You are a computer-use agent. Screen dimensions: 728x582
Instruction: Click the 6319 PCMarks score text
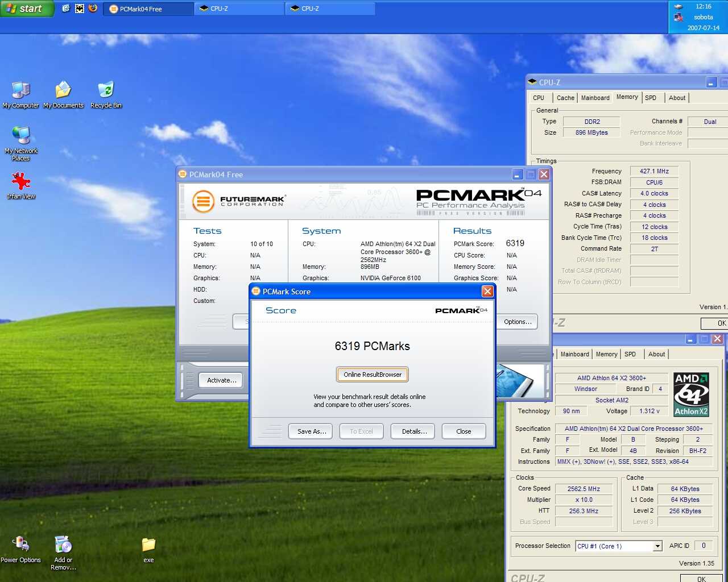373,346
